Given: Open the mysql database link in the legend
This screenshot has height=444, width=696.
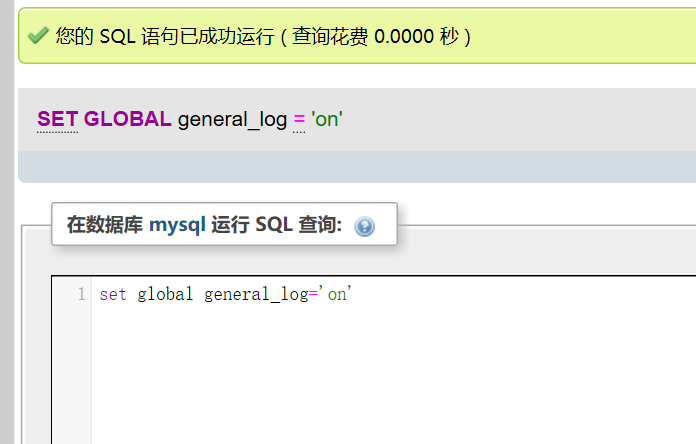Looking at the screenshot, I should tap(177, 225).
